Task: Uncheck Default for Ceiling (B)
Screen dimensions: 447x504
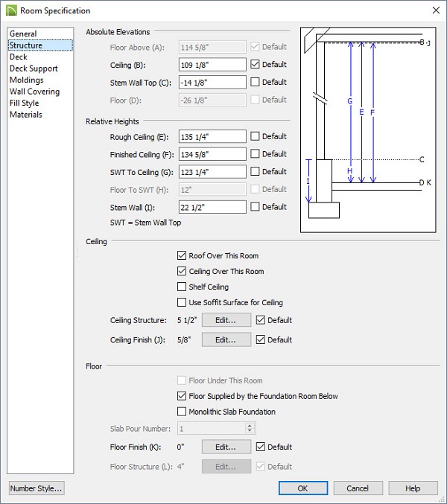Action: tap(255, 64)
